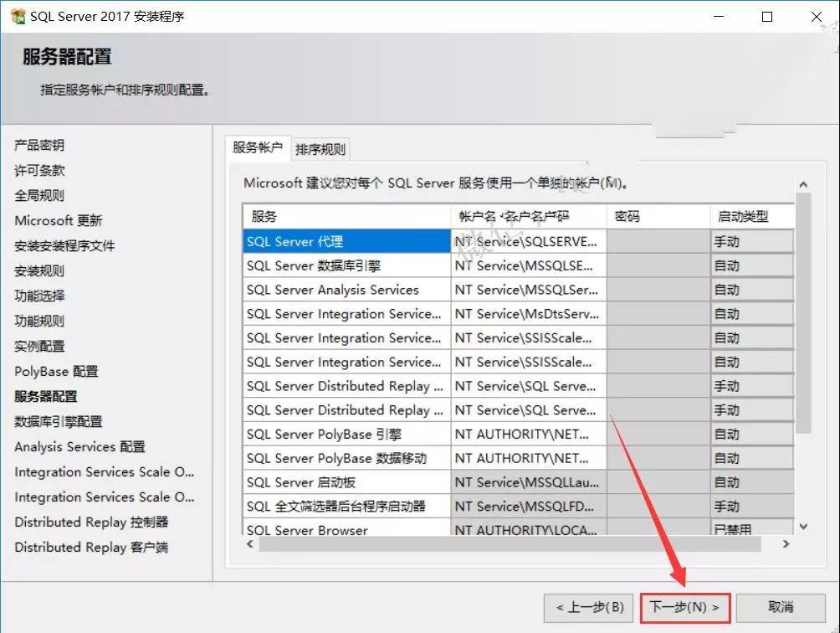Open startup type for SQL Server 启动板 row
This screenshot has width=840, height=633.
click(x=753, y=482)
